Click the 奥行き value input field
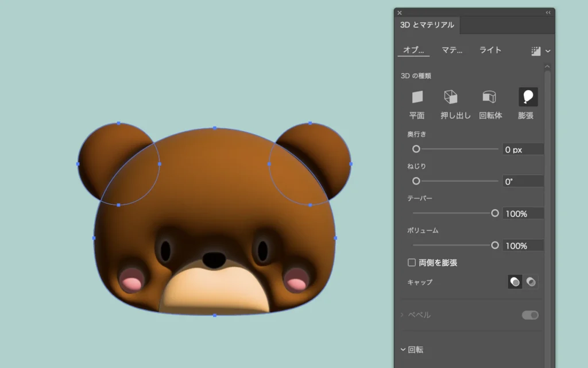Screen dimensions: 588x368 click(523, 149)
